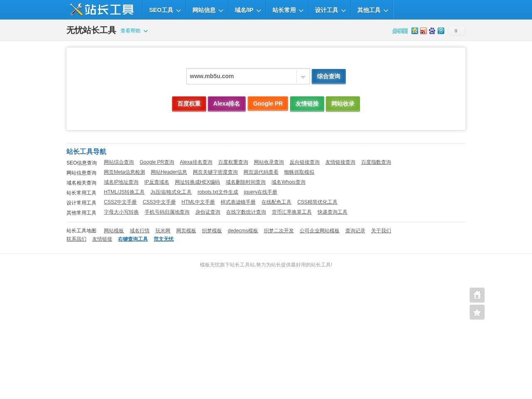Click the www.mb5u.com domain input field

(241, 76)
